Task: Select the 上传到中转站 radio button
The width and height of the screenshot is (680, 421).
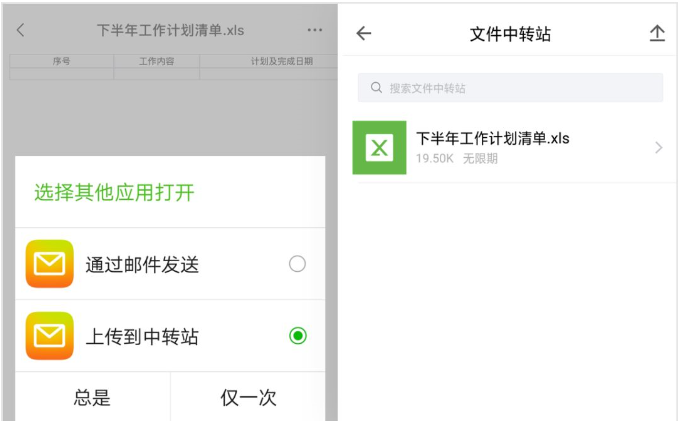Action: pos(297,336)
